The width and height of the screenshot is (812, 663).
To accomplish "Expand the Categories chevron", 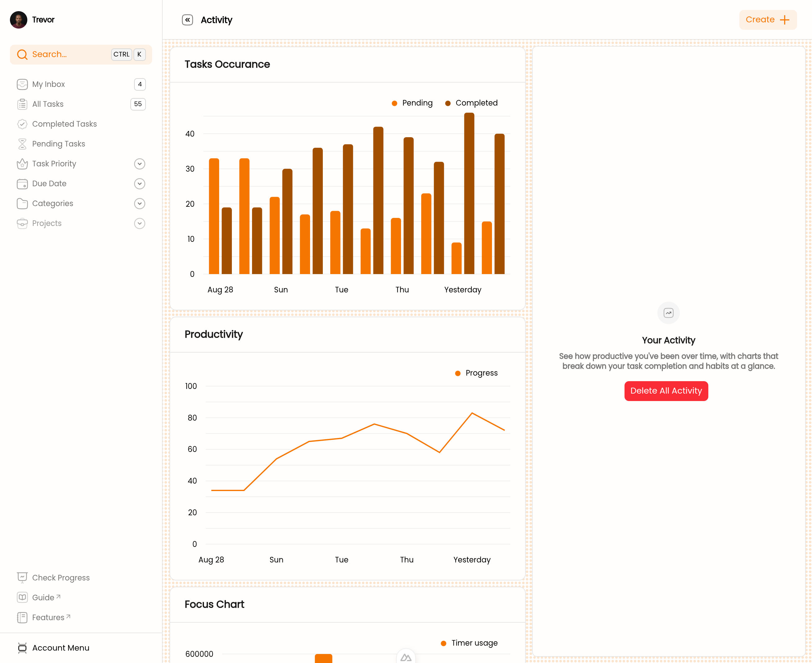I will [140, 204].
